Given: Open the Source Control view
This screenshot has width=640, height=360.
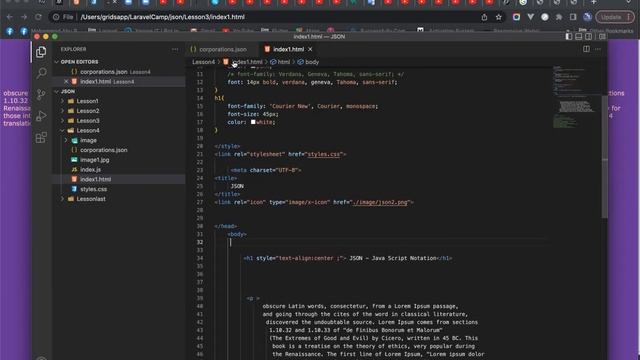Looking at the screenshot, I should point(41,95).
